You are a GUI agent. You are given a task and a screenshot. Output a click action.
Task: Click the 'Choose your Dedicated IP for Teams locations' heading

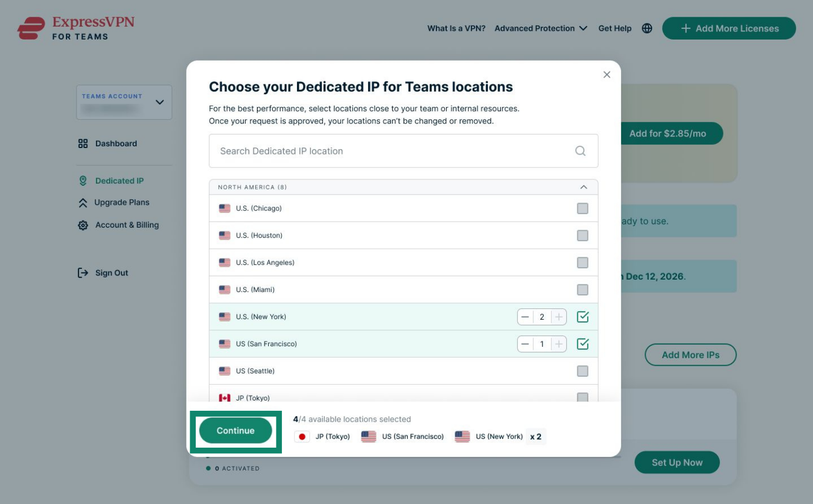point(361,87)
